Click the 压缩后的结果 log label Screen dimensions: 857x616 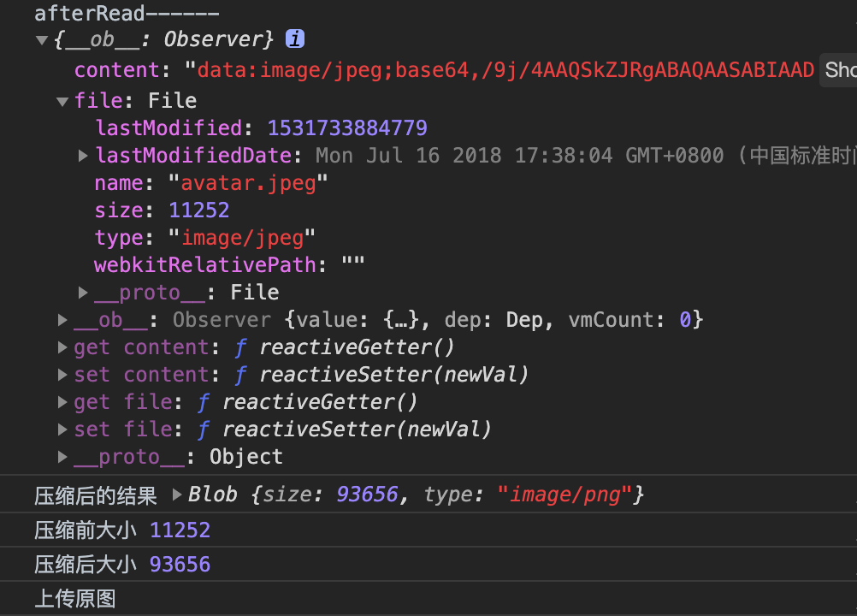point(96,495)
